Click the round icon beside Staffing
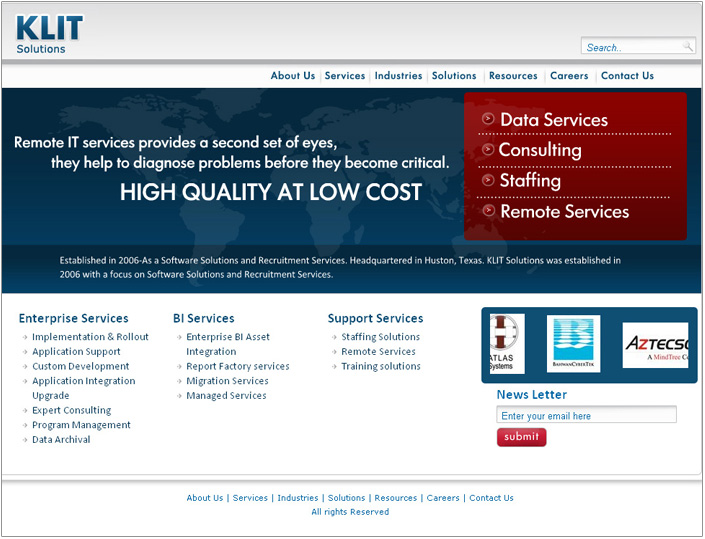705x539 pixels. click(x=488, y=180)
